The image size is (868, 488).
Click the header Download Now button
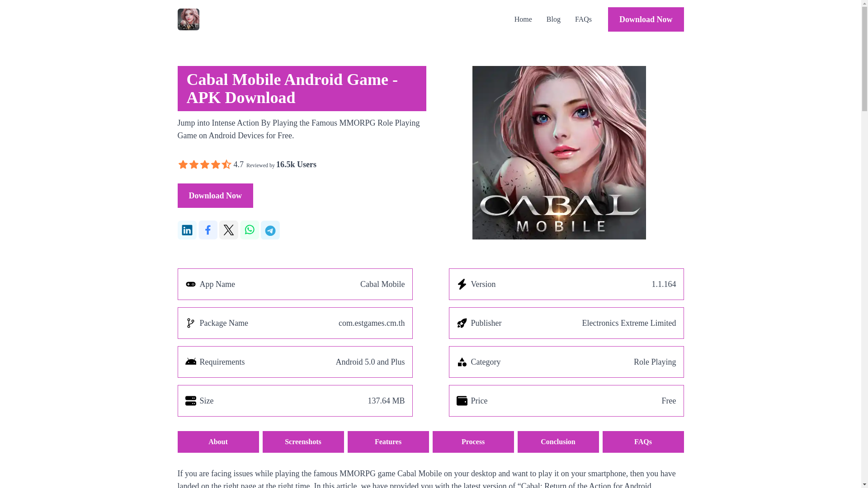(x=646, y=19)
